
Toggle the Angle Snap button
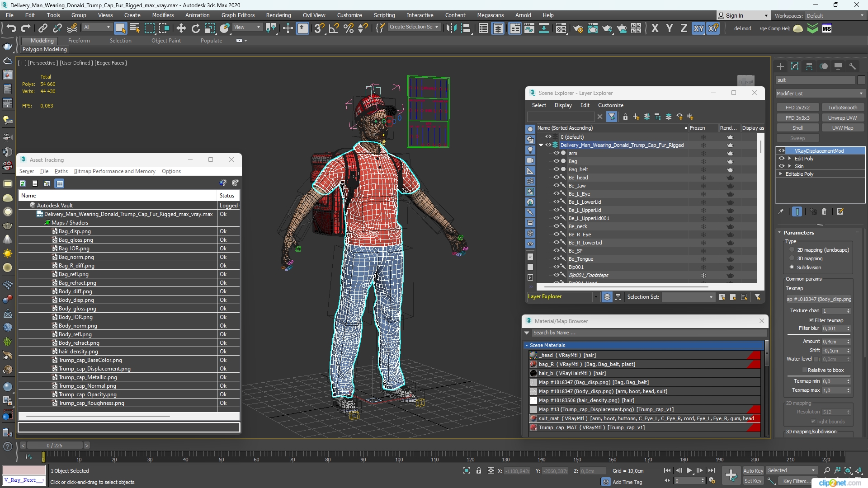click(334, 28)
